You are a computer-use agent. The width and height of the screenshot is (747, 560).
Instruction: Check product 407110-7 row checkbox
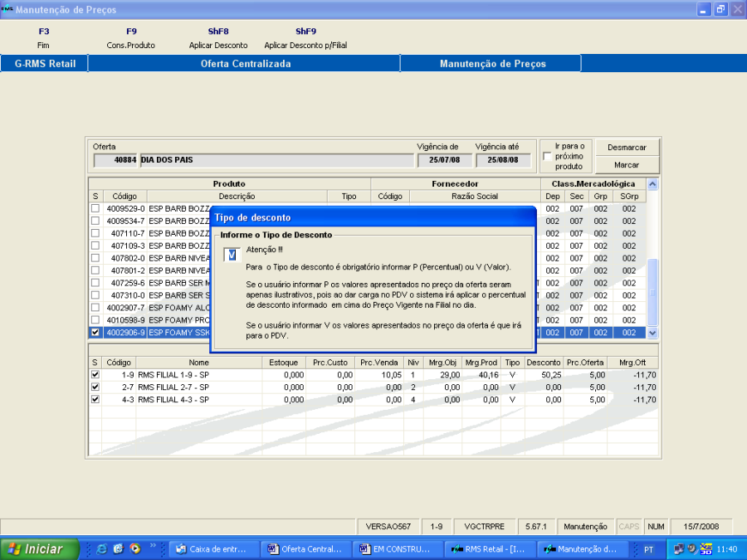[95, 233]
